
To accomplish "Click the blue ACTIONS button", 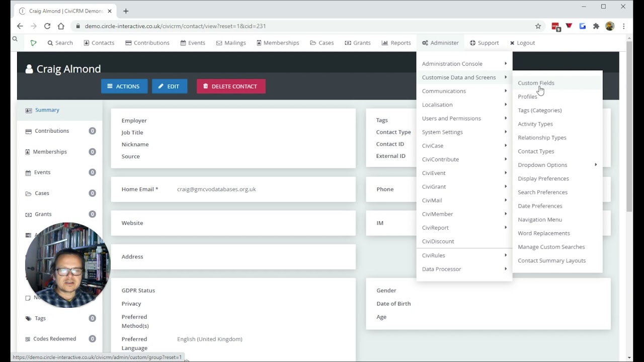I will [x=124, y=86].
